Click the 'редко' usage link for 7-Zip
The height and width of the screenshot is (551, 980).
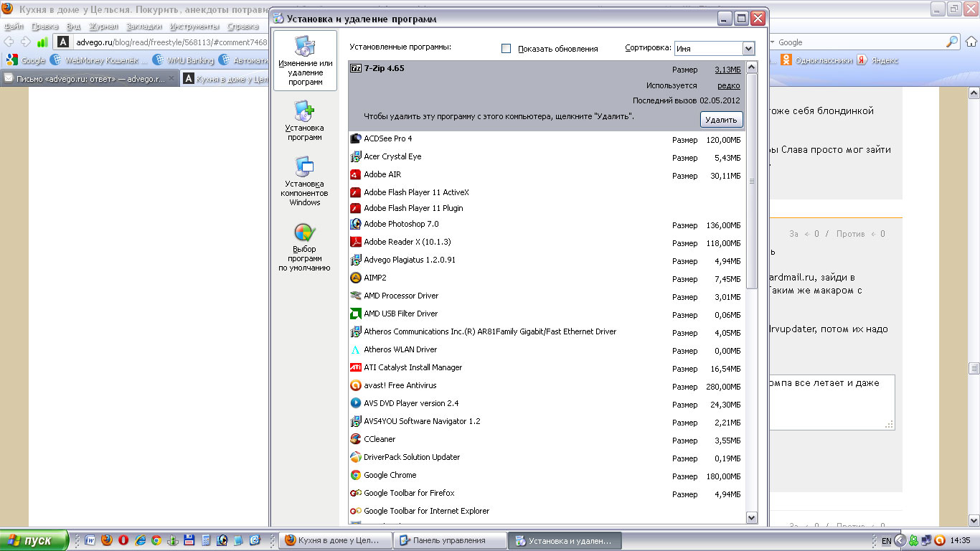(729, 85)
